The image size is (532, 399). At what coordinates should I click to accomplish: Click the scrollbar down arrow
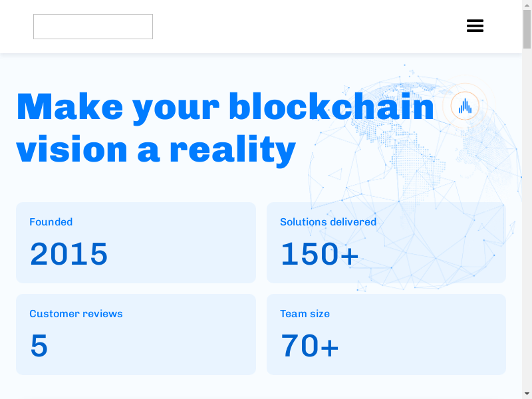tap(527, 394)
